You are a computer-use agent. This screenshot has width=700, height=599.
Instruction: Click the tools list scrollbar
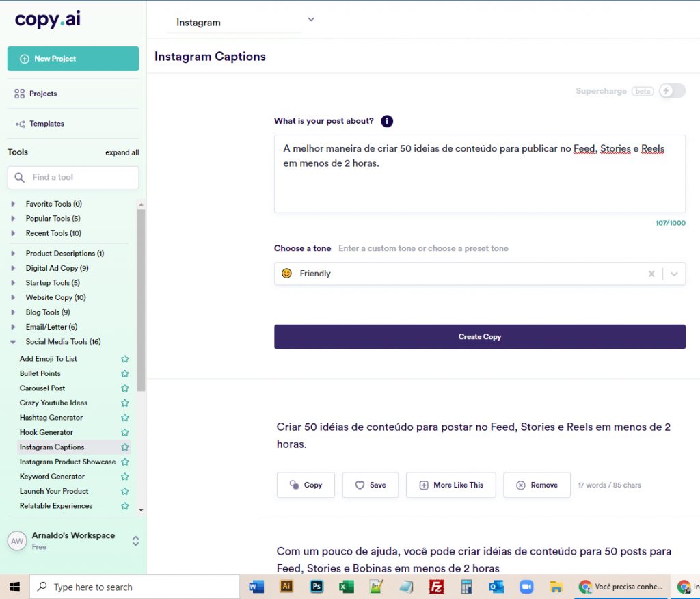tap(141, 299)
